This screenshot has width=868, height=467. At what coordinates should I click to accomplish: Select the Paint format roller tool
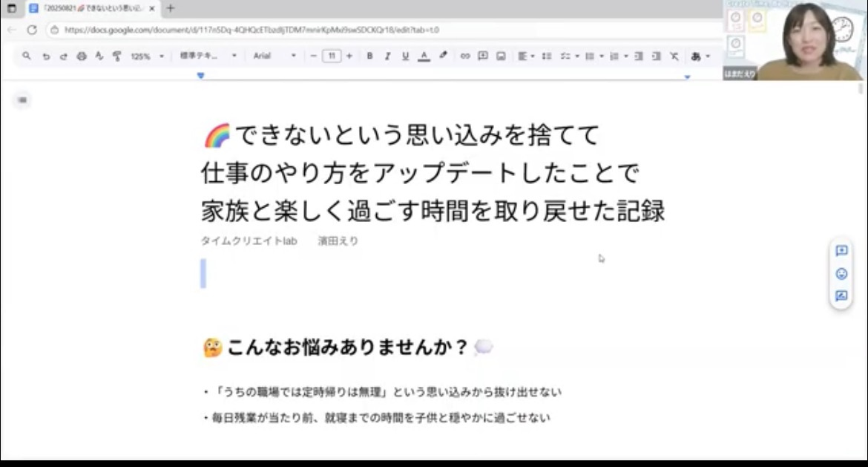116,56
